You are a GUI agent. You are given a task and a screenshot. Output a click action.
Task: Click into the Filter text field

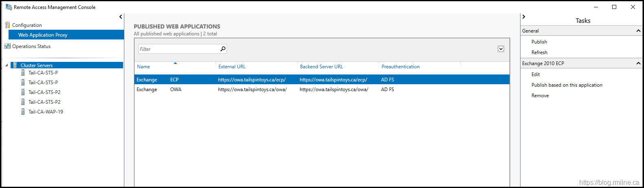179,49
